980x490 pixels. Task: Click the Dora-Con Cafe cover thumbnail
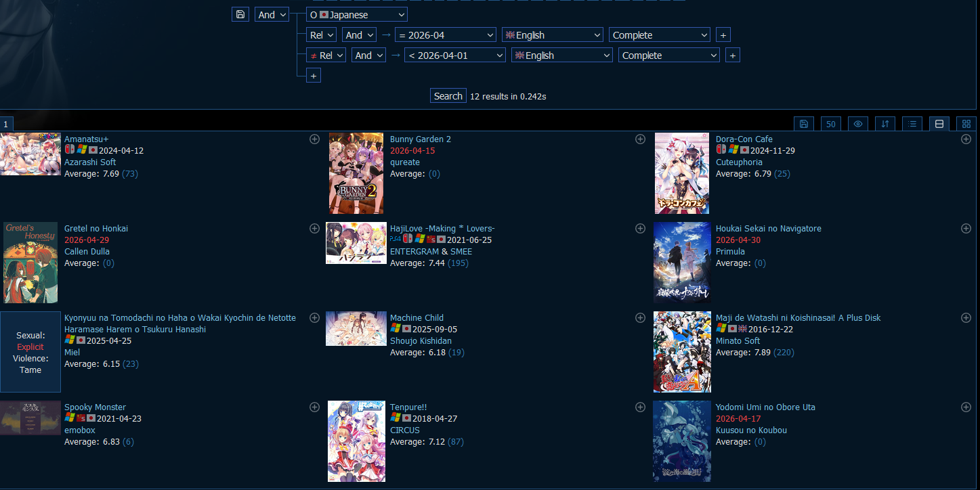click(682, 173)
